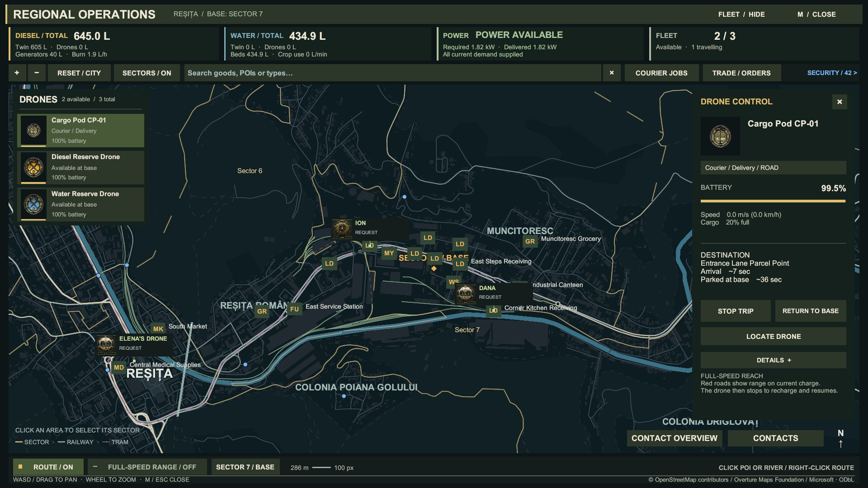Click the MY map marker

pos(389,253)
